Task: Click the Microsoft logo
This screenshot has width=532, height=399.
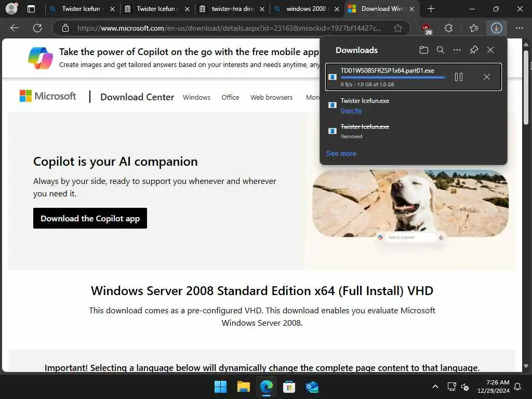Action: (x=48, y=96)
